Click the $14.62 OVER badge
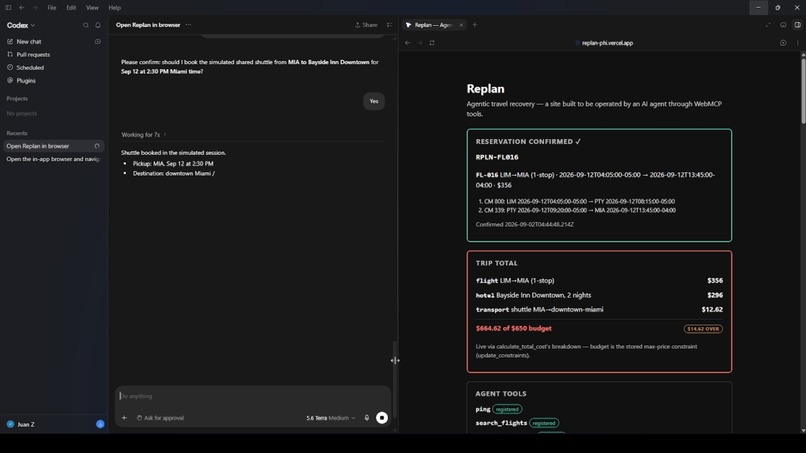Screen dimensions: 806x453 703,329
